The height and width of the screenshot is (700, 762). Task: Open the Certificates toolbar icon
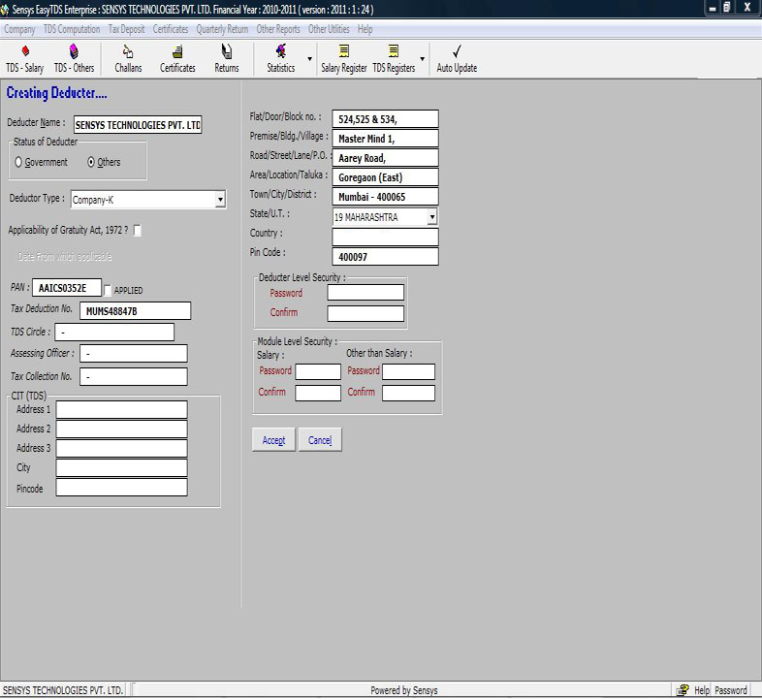[177, 59]
